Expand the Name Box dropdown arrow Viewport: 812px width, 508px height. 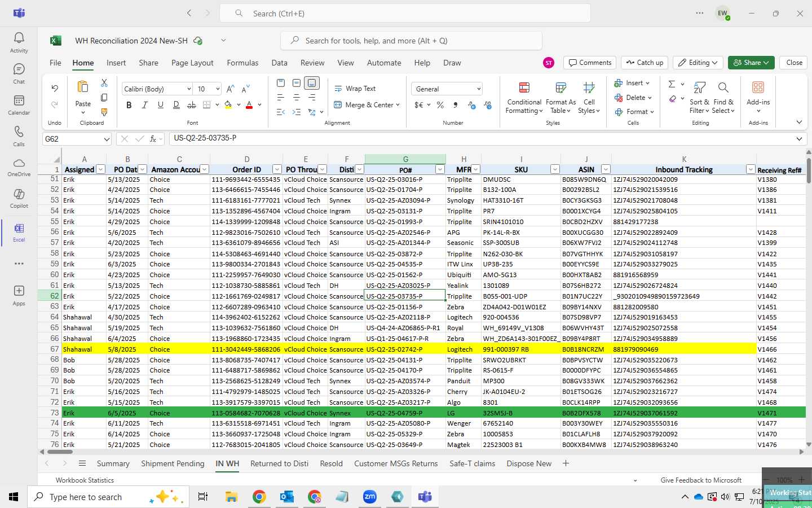tap(107, 139)
